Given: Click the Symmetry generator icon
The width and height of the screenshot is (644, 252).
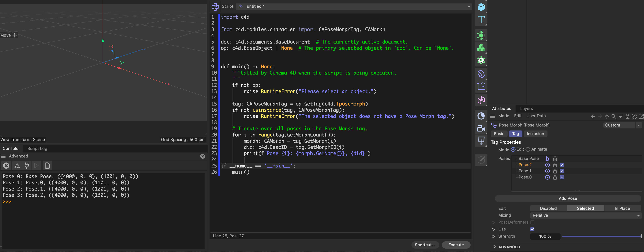Looking at the screenshot, I should tap(481, 101).
